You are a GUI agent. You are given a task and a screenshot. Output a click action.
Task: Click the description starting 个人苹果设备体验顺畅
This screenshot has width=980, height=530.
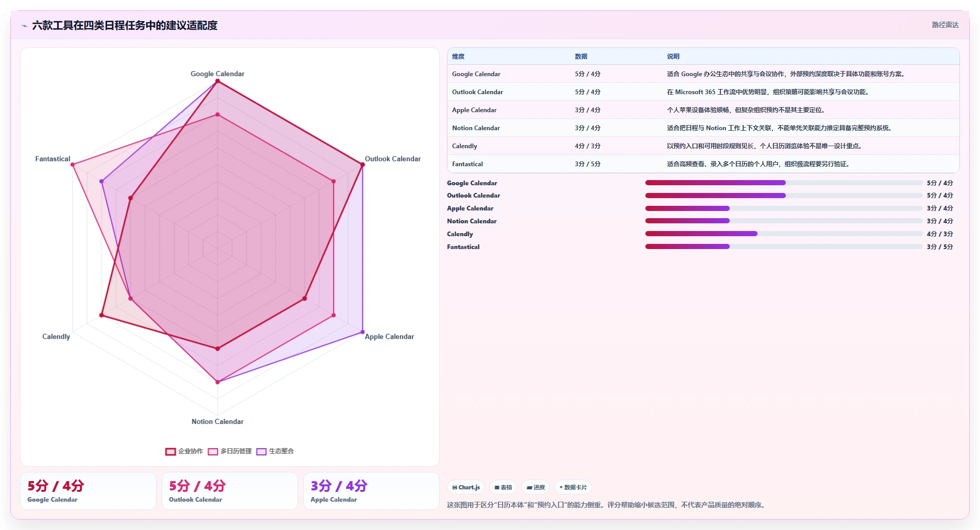(x=747, y=110)
